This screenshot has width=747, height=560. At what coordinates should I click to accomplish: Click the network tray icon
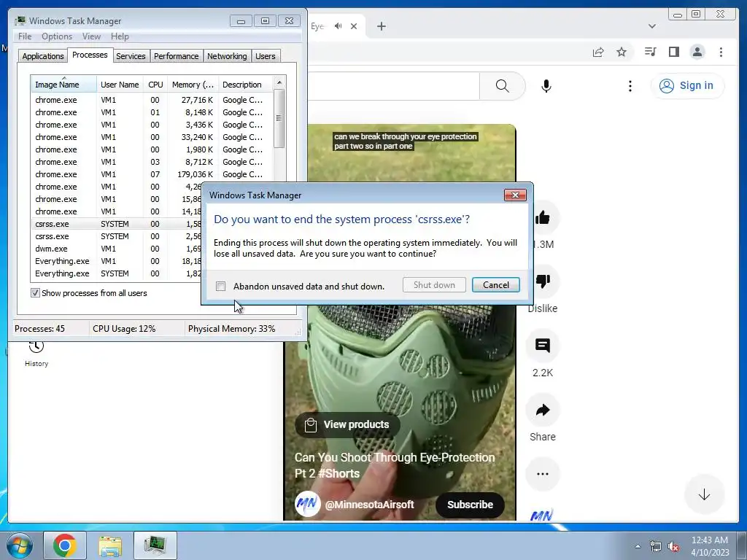[x=656, y=546]
